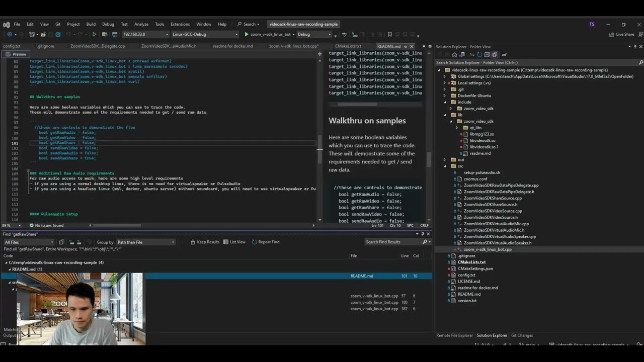This screenshot has height=362, width=644.
Task: Expand the Dockerfile-Ubuntu folder
Action: tap(444, 96)
